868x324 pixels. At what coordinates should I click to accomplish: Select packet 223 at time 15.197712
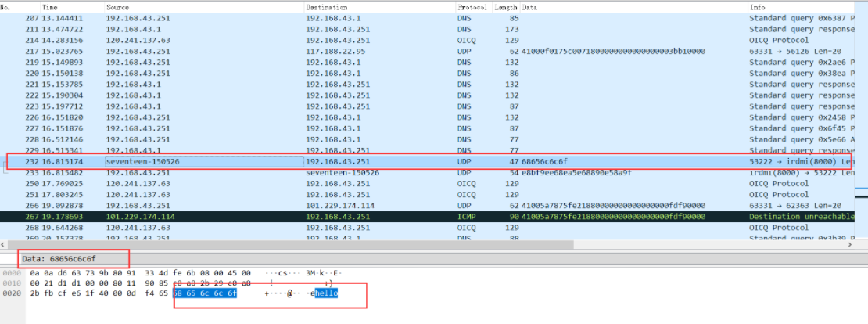428,106
